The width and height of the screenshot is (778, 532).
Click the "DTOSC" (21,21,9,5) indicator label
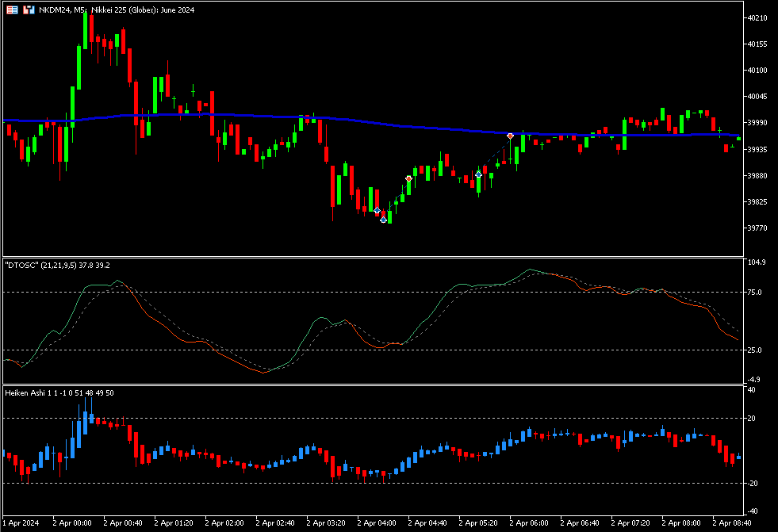tap(58, 266)
